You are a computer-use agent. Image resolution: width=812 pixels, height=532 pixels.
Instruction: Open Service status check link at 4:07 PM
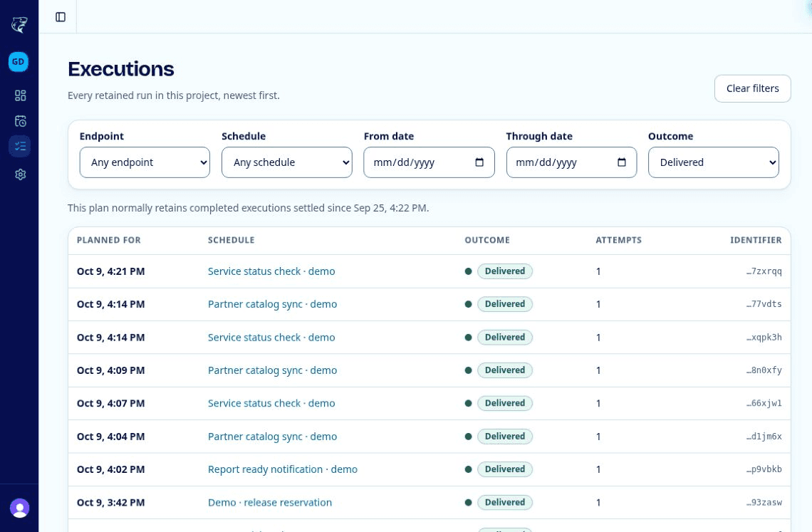point(271,403)
